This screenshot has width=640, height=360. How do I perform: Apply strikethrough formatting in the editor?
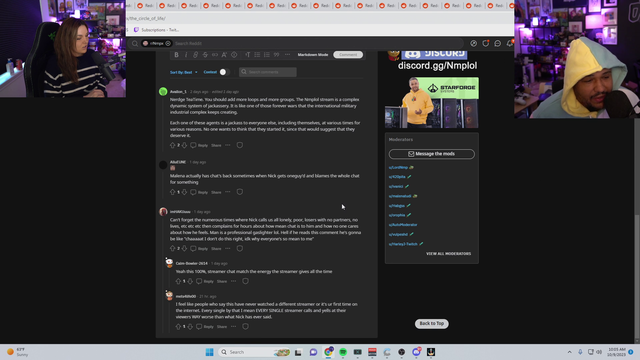205,55
